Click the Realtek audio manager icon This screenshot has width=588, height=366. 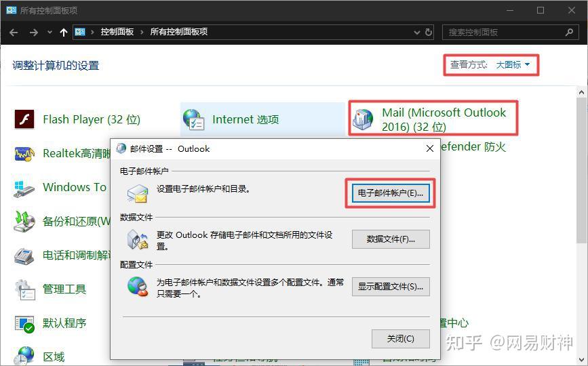pyautogui.click(x=24, y=154)
